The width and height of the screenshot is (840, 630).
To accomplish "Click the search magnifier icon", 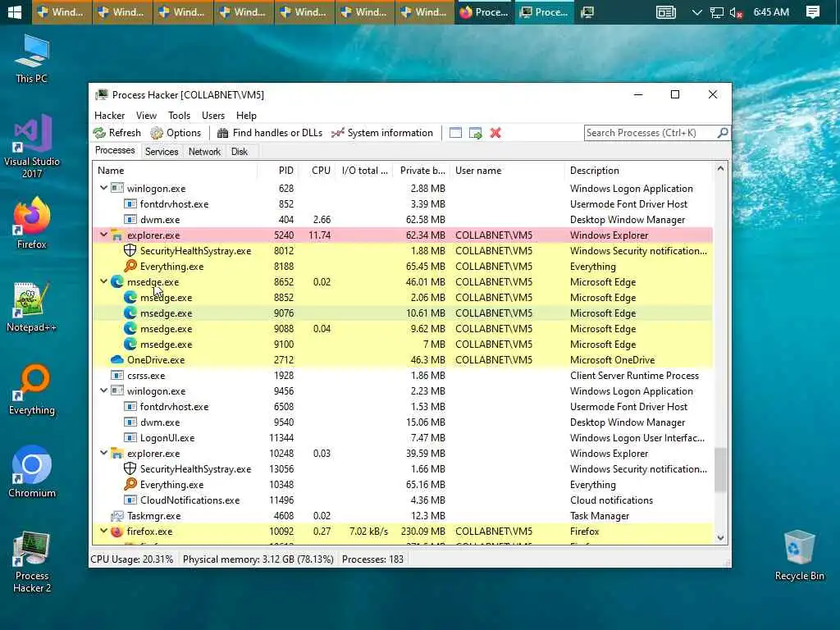I will pos(722,132).
